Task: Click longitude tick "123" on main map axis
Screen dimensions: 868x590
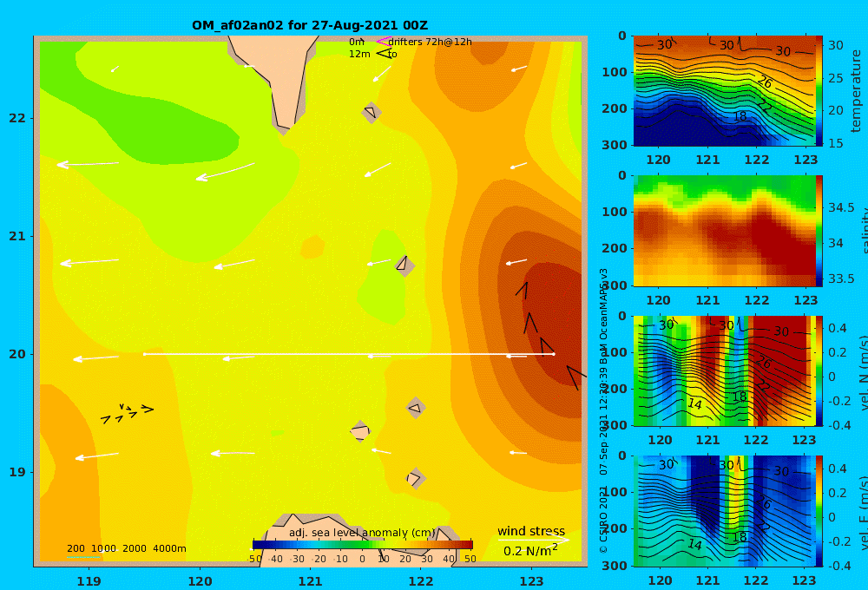Action: pos(531,581)
